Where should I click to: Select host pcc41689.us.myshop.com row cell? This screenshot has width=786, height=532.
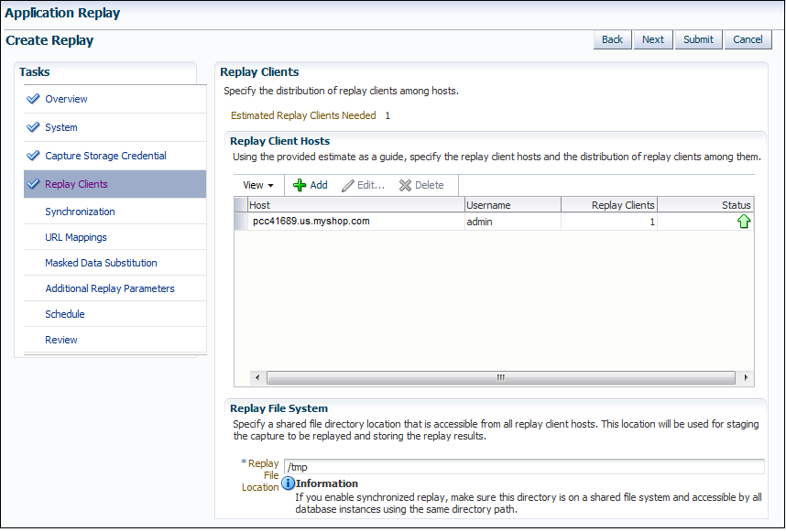click(356, 222)
